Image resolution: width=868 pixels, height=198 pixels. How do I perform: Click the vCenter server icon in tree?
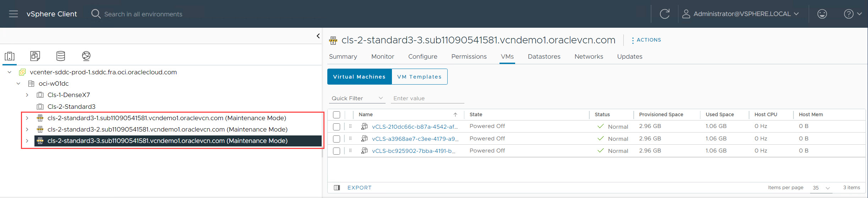pos(22,72)
